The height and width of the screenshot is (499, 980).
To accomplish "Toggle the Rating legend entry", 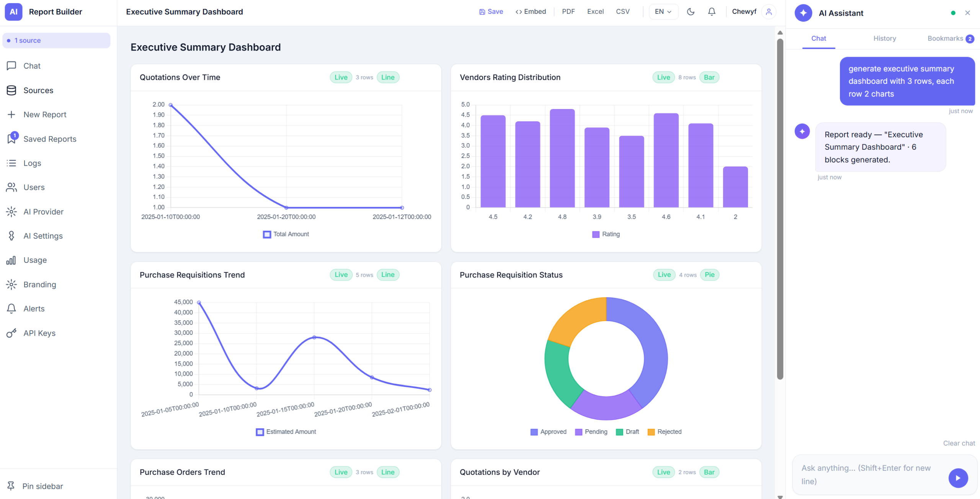I will 606,234.
